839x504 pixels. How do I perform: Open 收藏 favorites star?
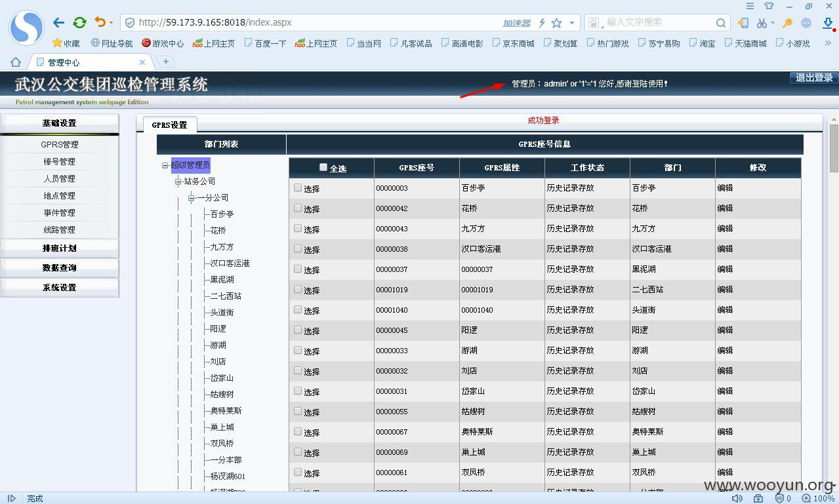(66, 43)
